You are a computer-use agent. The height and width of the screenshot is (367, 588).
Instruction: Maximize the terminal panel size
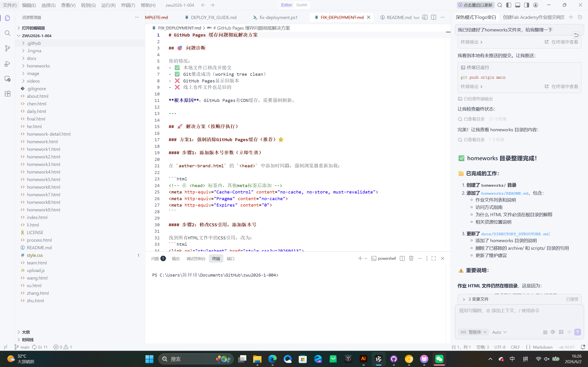(433, 258)
